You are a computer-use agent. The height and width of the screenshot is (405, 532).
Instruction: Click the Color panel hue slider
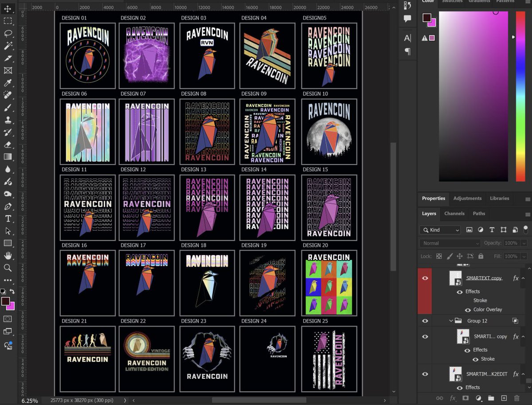(520, 96)
